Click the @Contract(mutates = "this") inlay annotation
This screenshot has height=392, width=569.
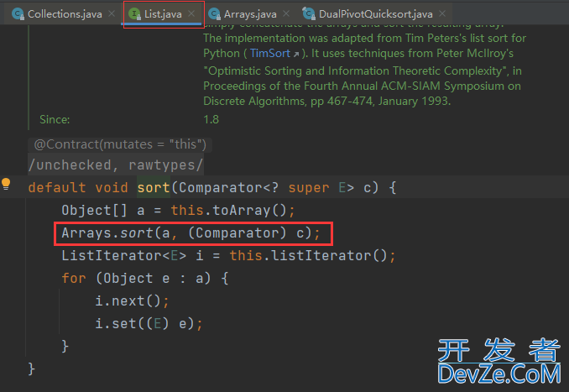pos(120,144)
